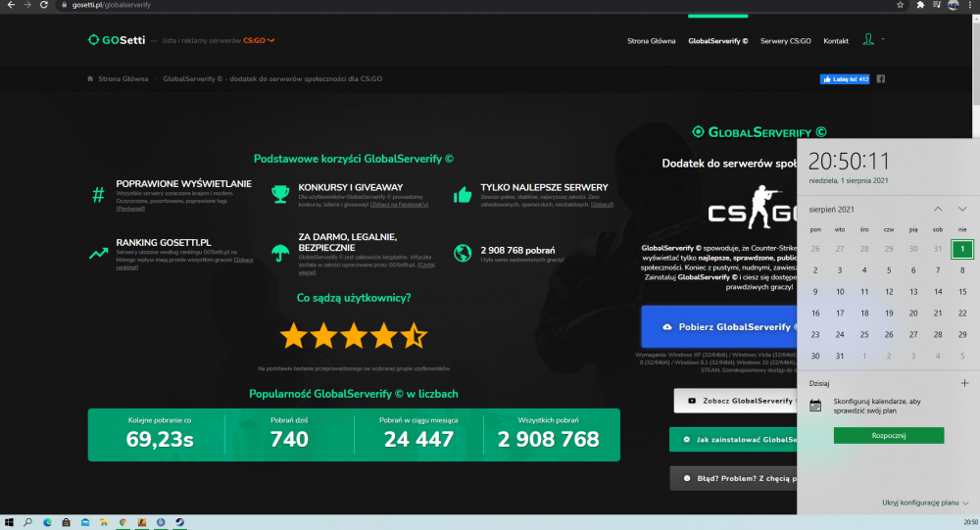Switch to Counter-Strike icon in the taskbar
980x530 pixels.
pos(142,522)
